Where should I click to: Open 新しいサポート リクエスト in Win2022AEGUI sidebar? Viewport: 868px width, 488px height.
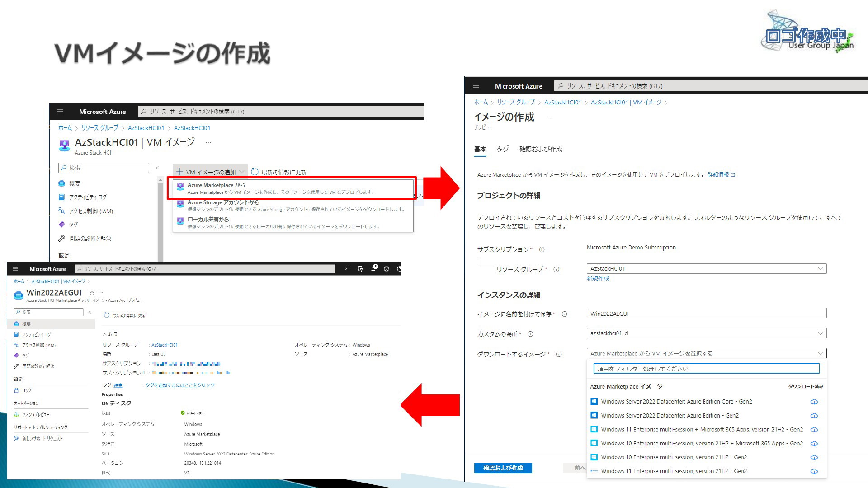coord(38,439)
